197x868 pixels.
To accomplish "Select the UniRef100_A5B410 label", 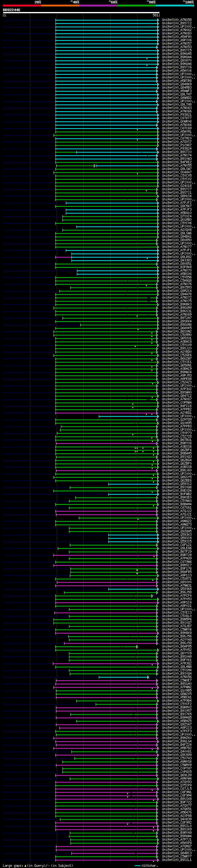I will pos(177,213).
